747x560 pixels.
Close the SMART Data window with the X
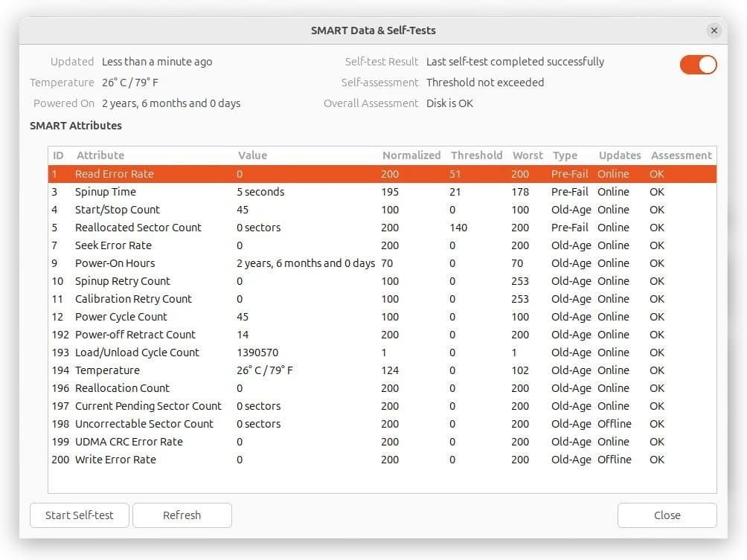tap(714, 30)
